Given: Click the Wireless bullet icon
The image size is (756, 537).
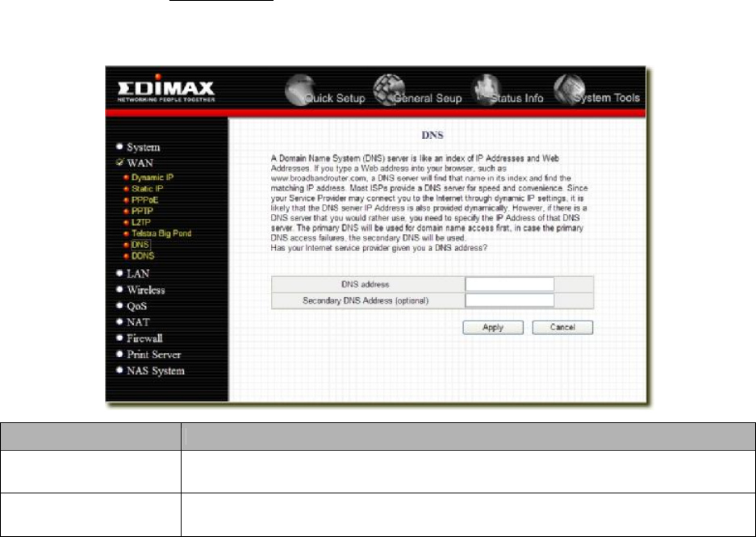Looking at the screenshot, I should [x=119, y=289].
